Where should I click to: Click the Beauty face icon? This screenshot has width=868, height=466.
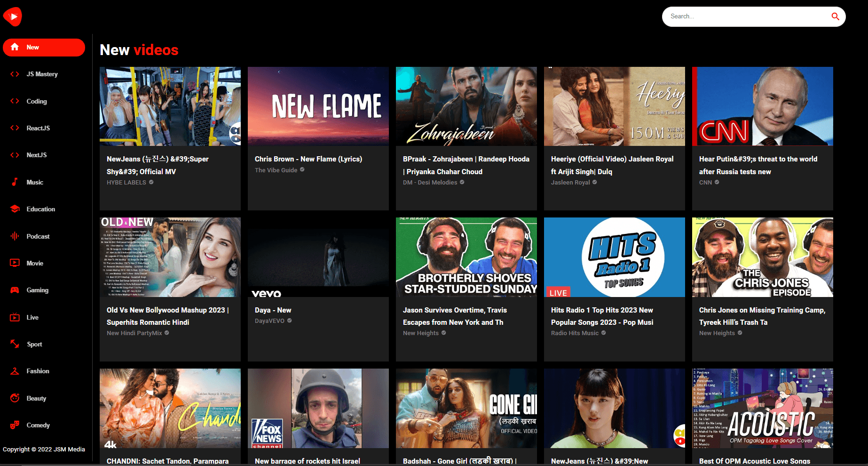coord(15,398)
